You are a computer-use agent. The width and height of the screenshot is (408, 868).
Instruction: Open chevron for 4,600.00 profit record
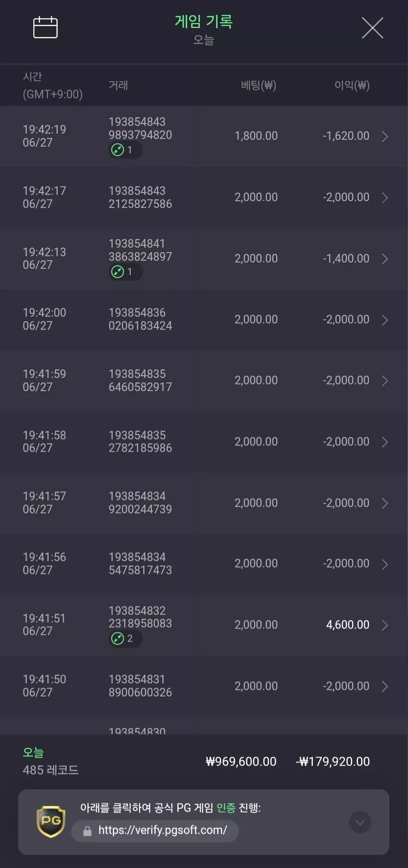point(385,625)
